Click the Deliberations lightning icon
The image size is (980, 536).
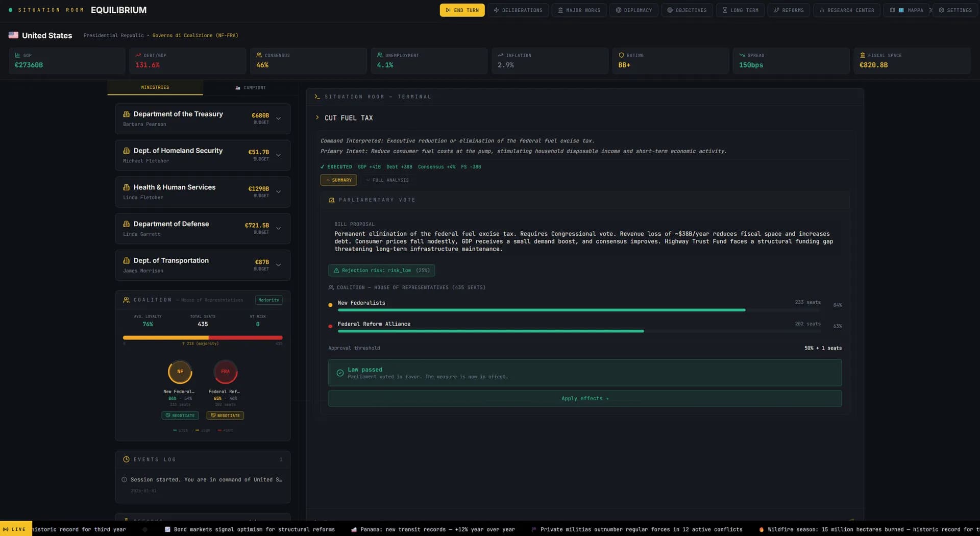496,10
